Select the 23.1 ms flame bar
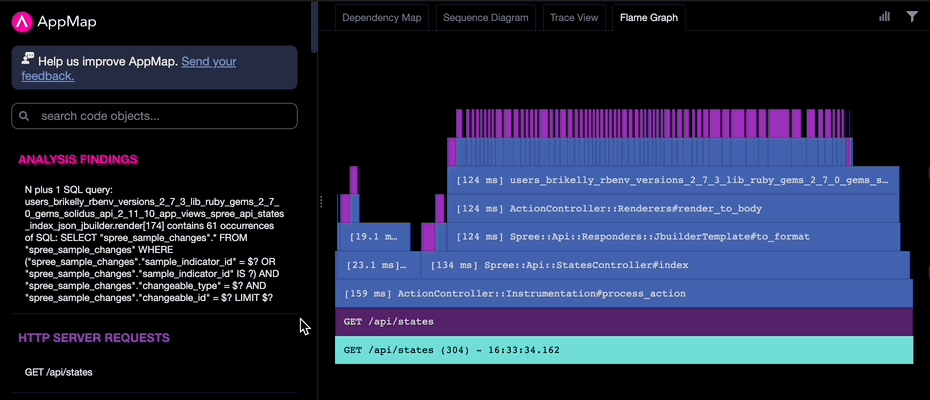 pos(378,265)
